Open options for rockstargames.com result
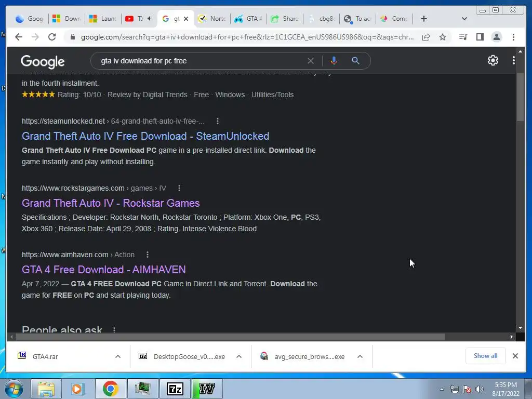This screenshot has height=399, width=532. [179, 188]
